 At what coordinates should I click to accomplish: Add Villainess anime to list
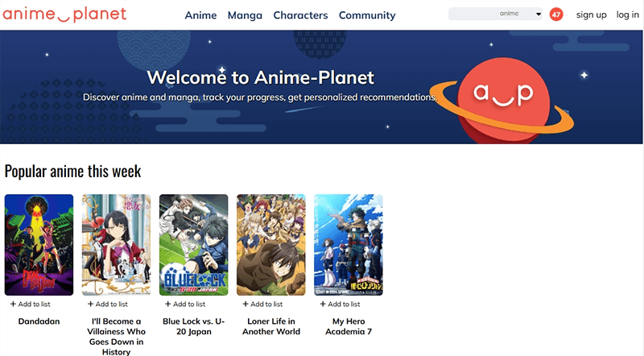click(108, 304)
